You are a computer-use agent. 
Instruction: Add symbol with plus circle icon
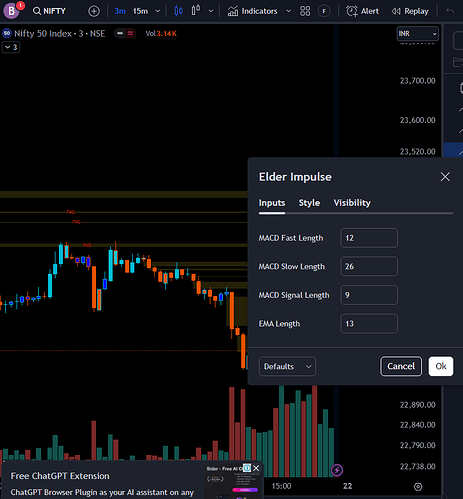[94, 11]
